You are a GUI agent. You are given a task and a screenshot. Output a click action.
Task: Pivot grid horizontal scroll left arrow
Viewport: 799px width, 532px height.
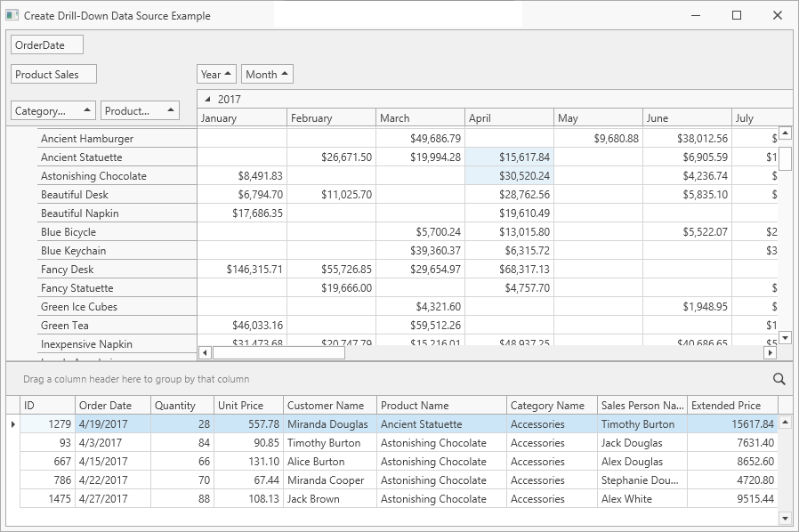(x=205, y=352)
